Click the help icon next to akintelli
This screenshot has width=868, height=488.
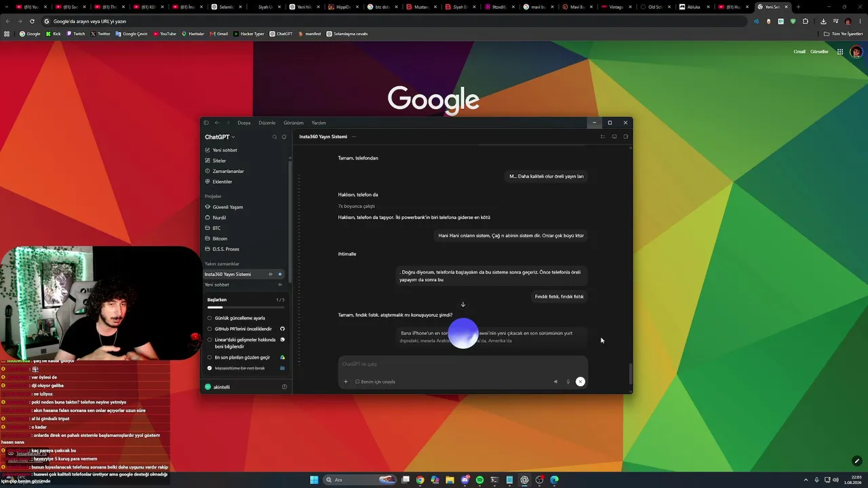pyautogui.click(x=284, y=387)
